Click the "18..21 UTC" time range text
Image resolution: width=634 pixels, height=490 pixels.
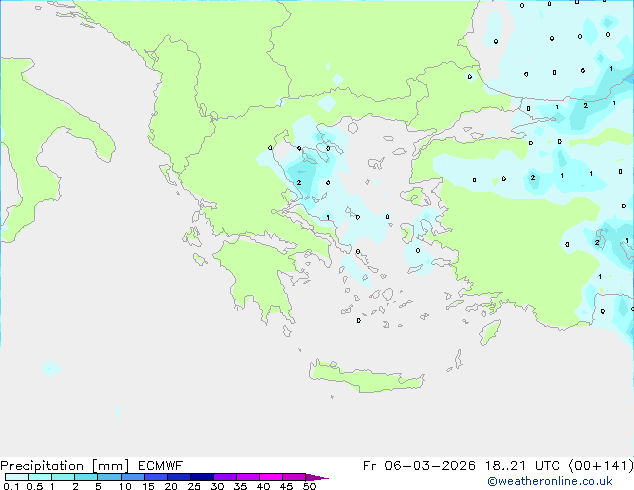point(522,466)
